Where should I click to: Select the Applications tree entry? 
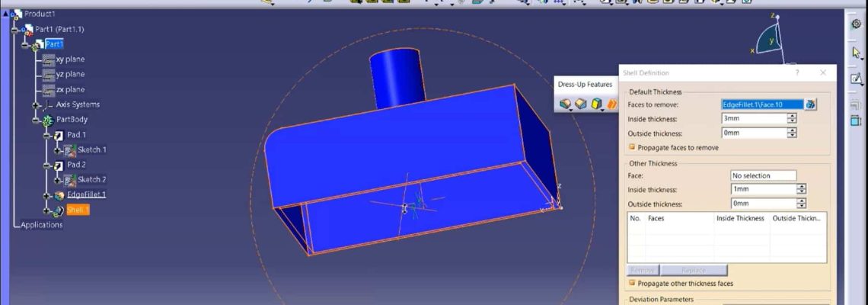pos(42,225)
